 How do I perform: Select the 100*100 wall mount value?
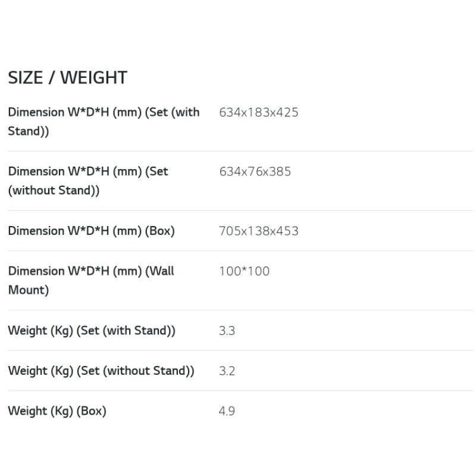pos(244,271)
